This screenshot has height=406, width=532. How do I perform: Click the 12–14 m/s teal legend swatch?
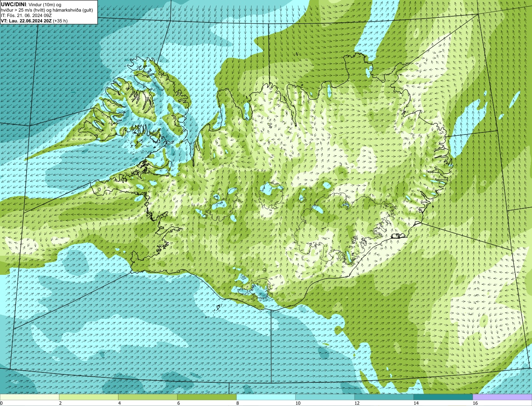point(384,397)
